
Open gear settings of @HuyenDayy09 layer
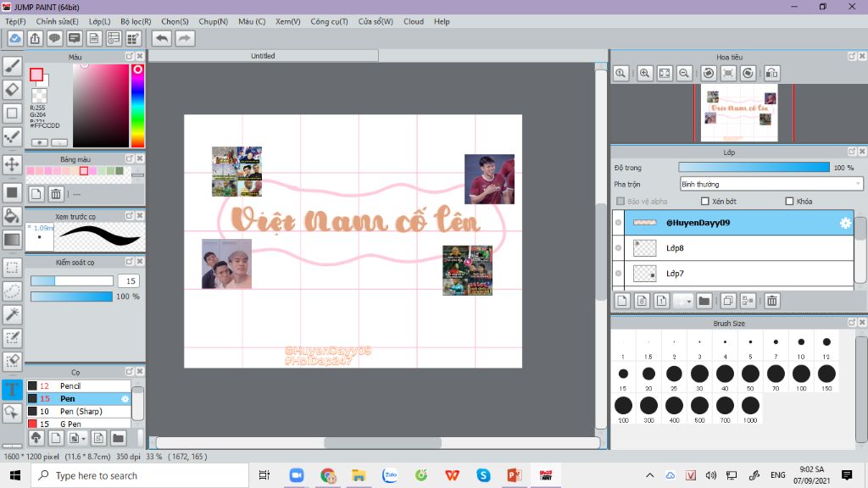(x=845, y=223)
